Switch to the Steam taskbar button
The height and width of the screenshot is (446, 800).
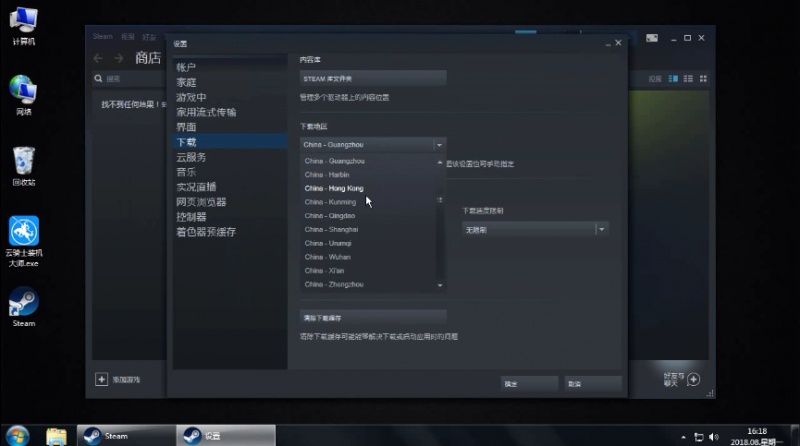126,436
